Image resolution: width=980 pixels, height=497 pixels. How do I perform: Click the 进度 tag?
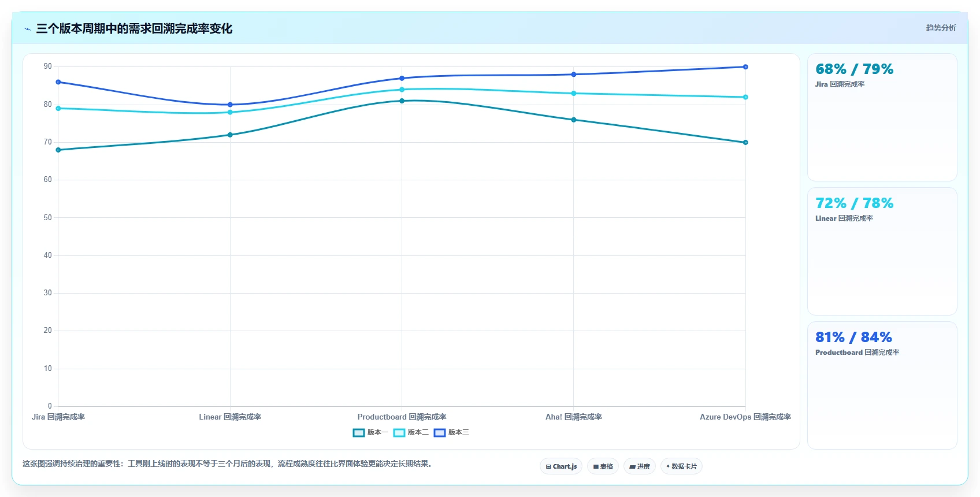(640, 466)
